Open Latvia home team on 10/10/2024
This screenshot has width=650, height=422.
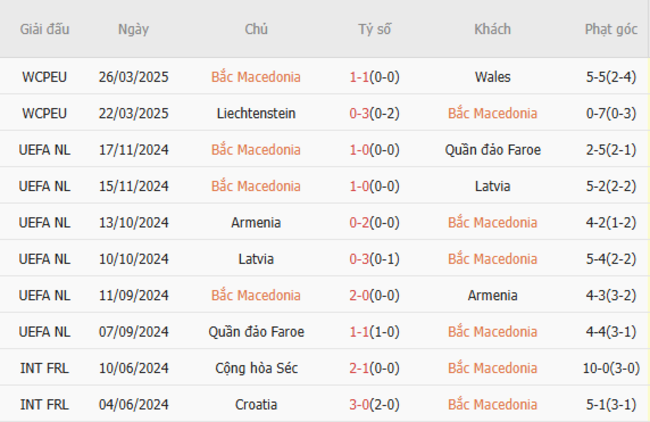click(x=256, y=259)
